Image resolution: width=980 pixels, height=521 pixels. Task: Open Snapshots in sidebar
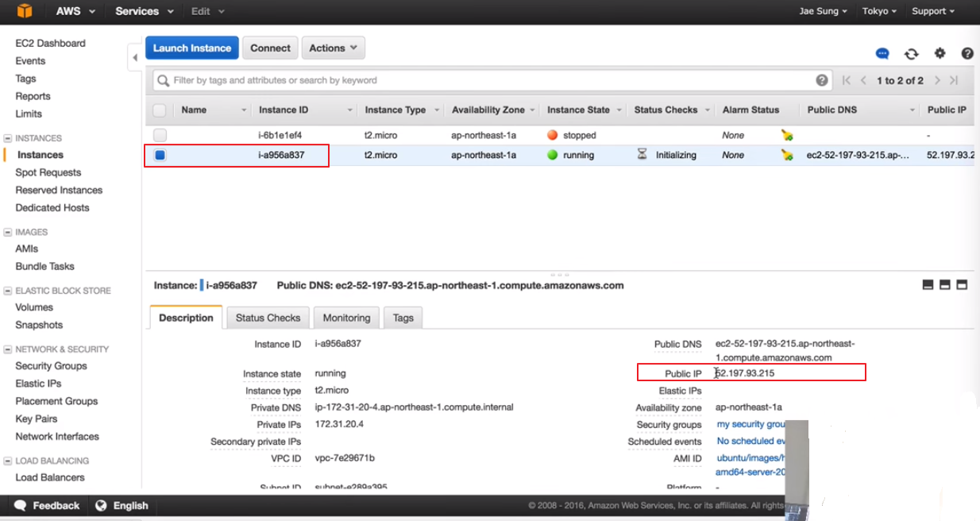[x=39, y=325]
